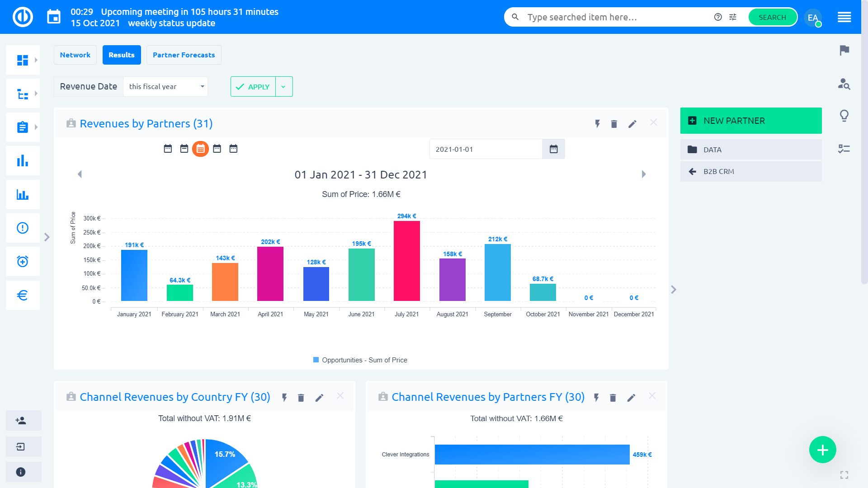Image resolution: width=868 pixels, height=488 pixels.
Task: Collapse right panel with chevron arrow
Action: click(674, 290)
